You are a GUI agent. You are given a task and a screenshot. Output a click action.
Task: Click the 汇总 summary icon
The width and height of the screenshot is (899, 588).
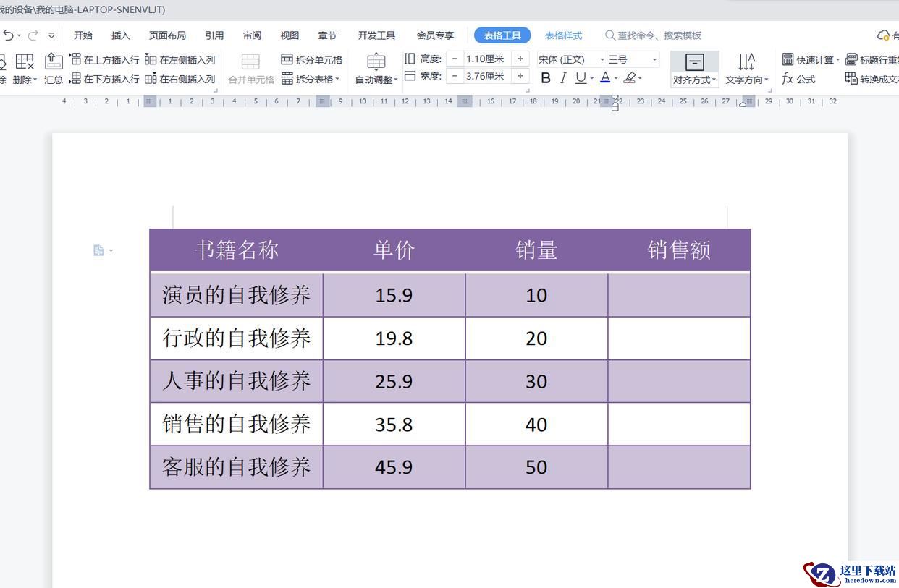coord(54,69)
